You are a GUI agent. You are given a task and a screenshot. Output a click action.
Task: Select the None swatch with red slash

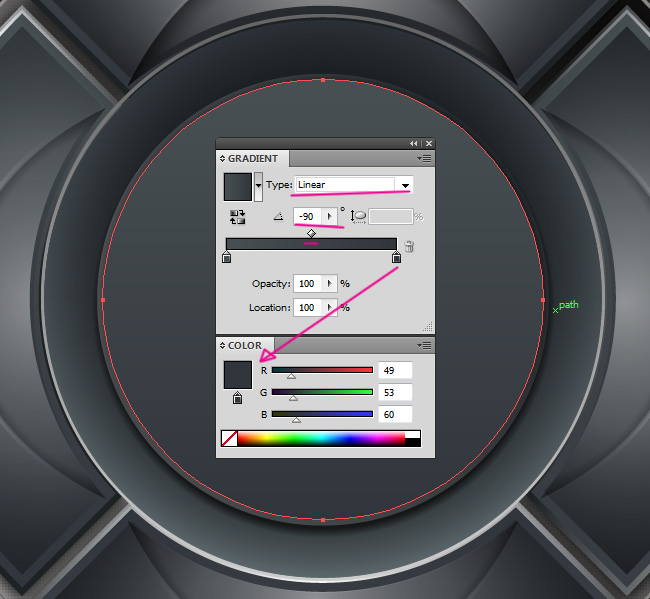tap(228, 438)
